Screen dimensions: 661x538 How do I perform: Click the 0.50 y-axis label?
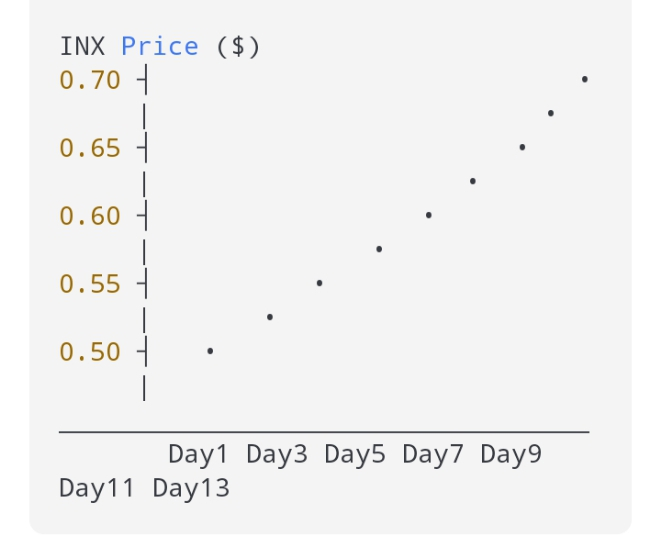[90, 353]
